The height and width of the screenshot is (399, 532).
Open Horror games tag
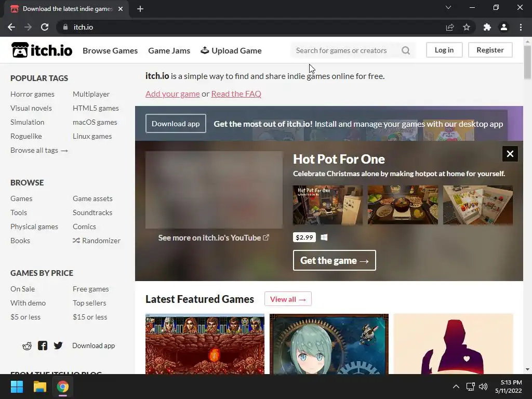coord(32,94)
